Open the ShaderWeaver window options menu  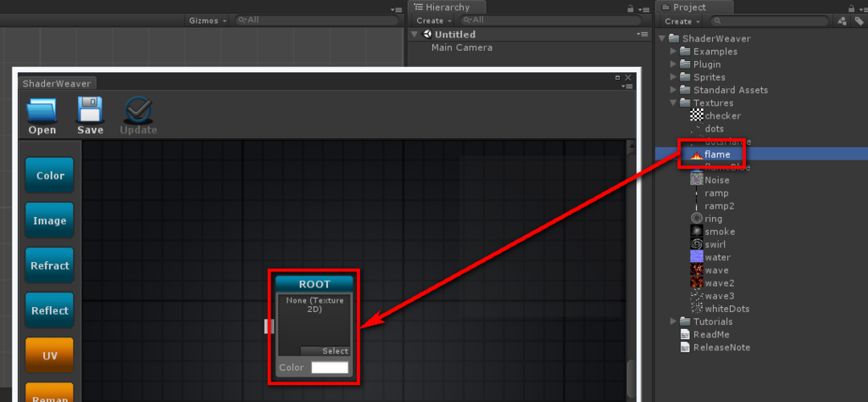coord(626,86)
